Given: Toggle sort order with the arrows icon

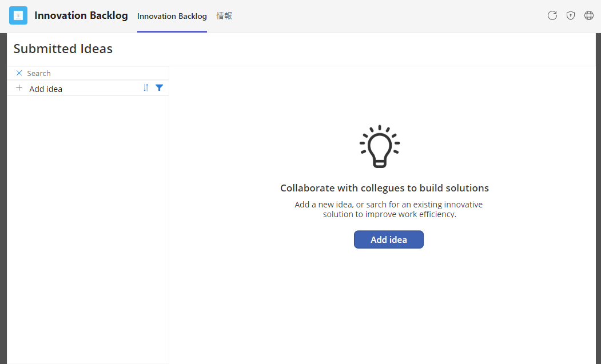Looking at the screenshot, I should coord(146,88).
